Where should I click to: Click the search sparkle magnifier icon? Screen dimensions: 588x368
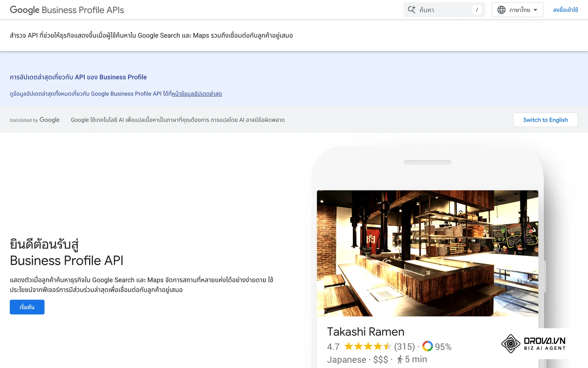coord(412,10)
